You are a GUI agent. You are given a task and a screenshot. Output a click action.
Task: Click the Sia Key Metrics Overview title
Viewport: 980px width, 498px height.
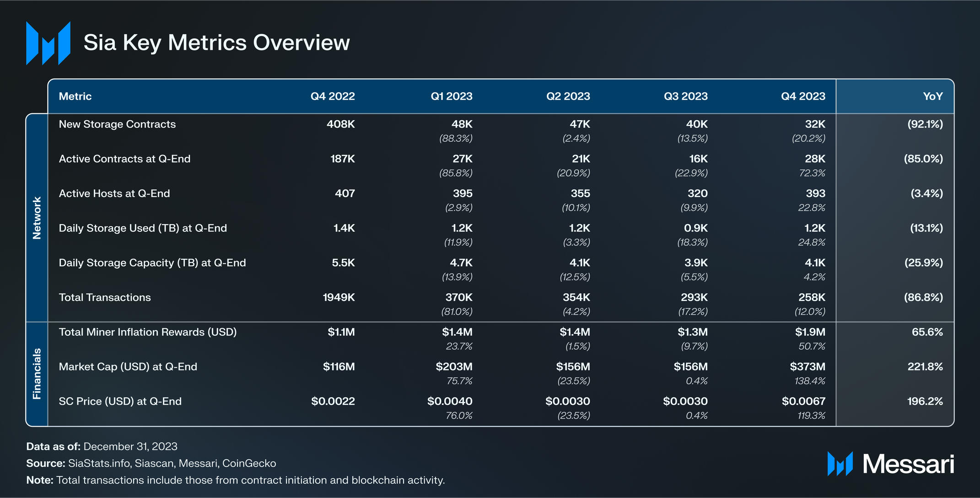click(x=216, y=43)
